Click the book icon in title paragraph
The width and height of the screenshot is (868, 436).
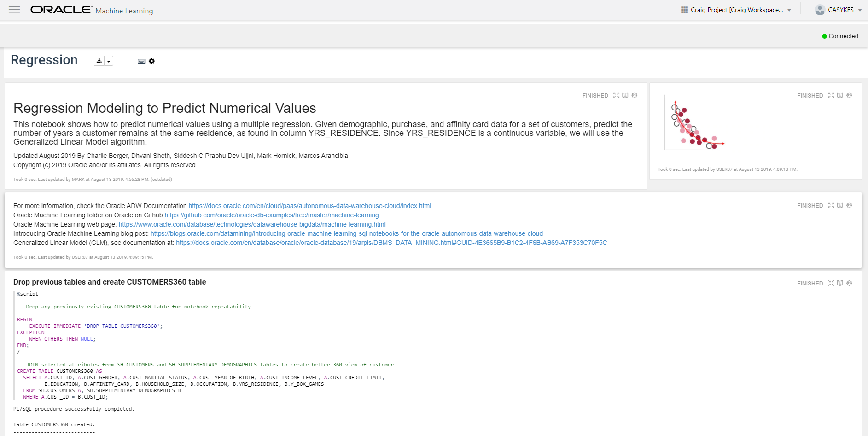625,95
